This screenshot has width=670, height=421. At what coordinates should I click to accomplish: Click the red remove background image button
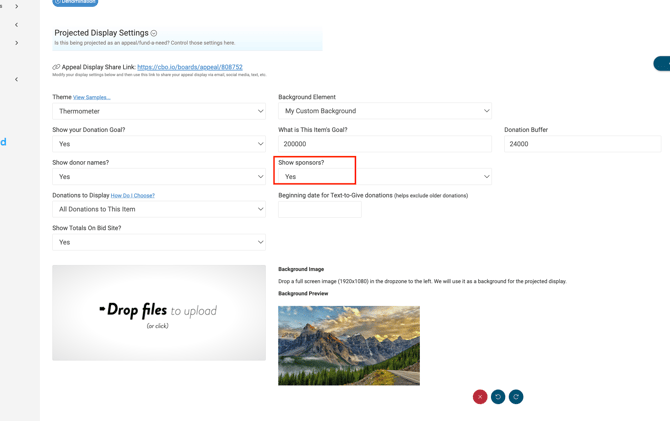tap(480, 397)
